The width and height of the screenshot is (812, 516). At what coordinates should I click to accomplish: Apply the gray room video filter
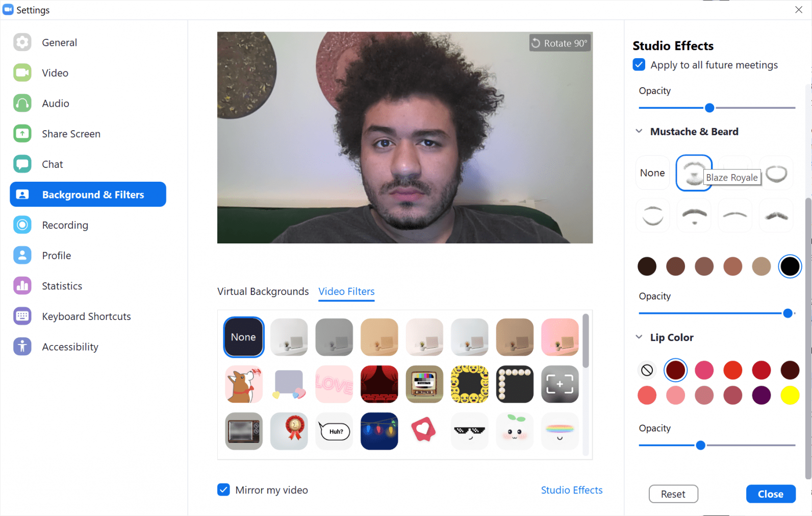point(334,337)
